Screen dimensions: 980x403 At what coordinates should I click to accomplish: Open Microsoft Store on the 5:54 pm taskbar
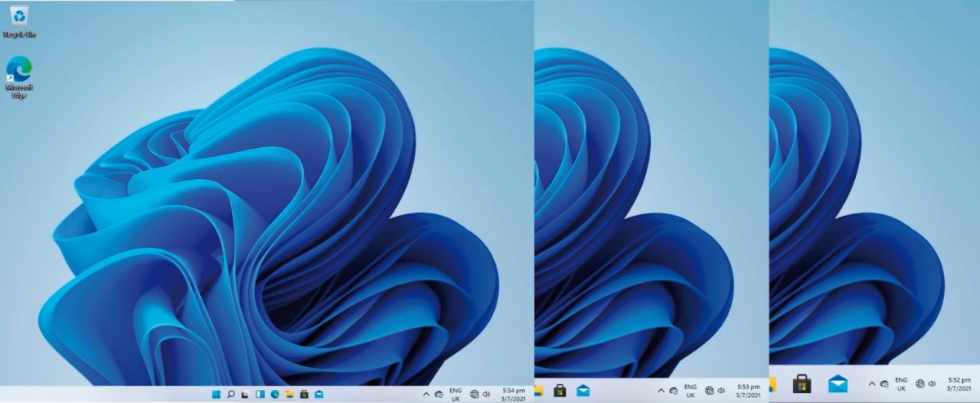click(304, 394)
